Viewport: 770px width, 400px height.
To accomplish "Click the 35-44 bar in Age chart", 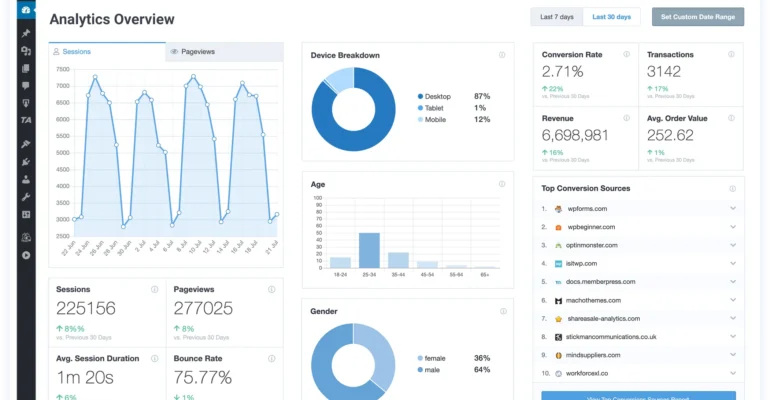I will 398,260.
